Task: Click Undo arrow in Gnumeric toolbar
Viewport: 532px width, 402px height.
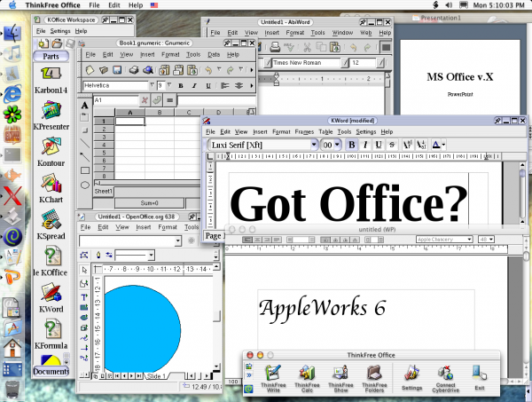Action: [208, 70]
